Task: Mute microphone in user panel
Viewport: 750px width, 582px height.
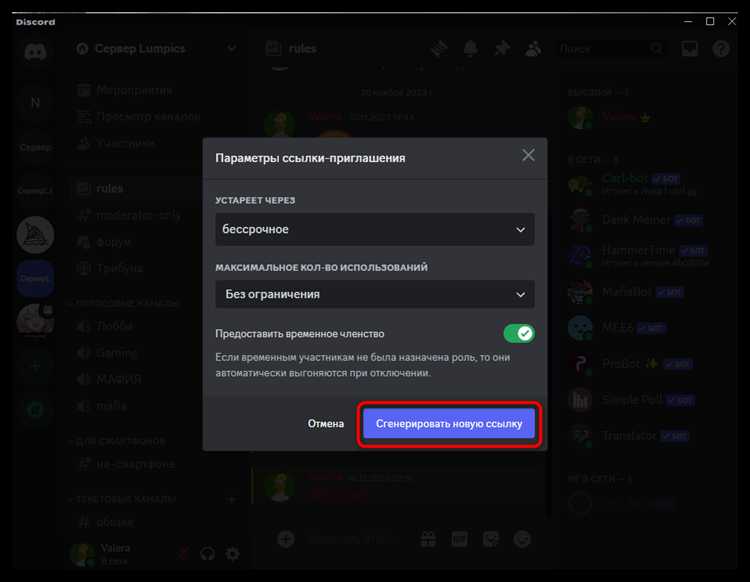Action: [183, 554]
